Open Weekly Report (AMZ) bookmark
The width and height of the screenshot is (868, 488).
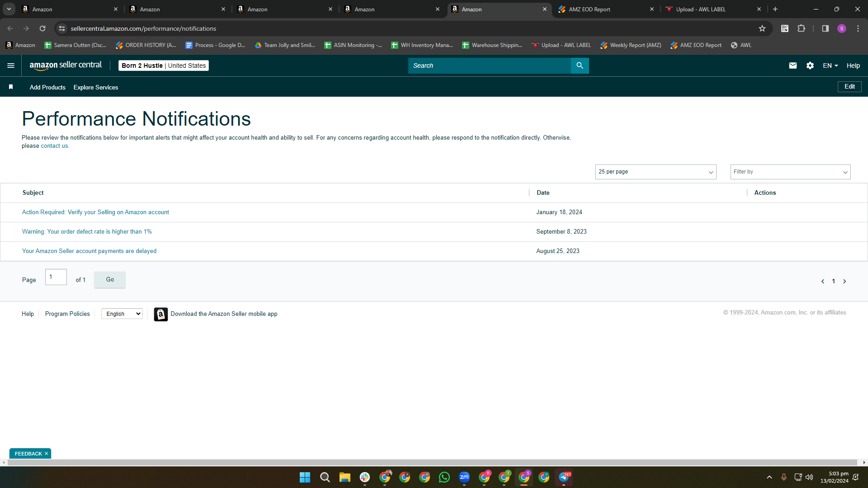tap(631, 45)
